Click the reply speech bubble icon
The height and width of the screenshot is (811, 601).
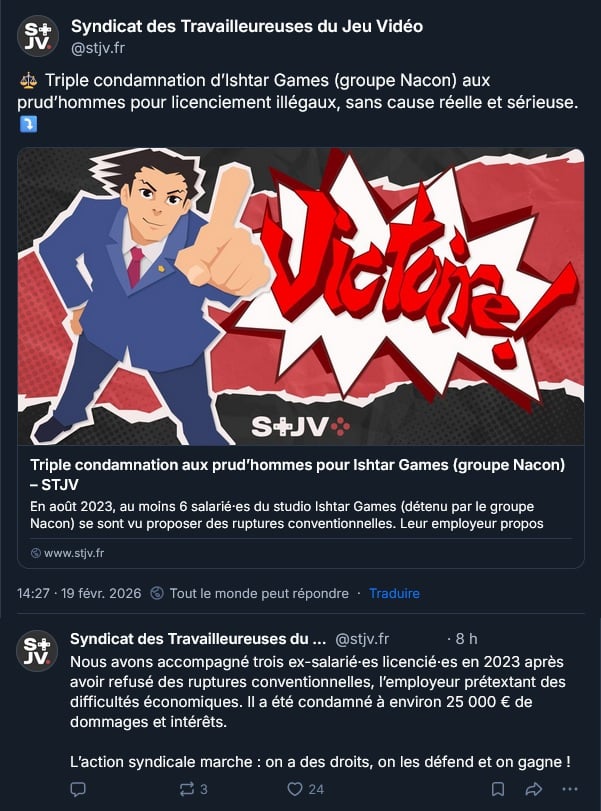[x=78, y=789]
